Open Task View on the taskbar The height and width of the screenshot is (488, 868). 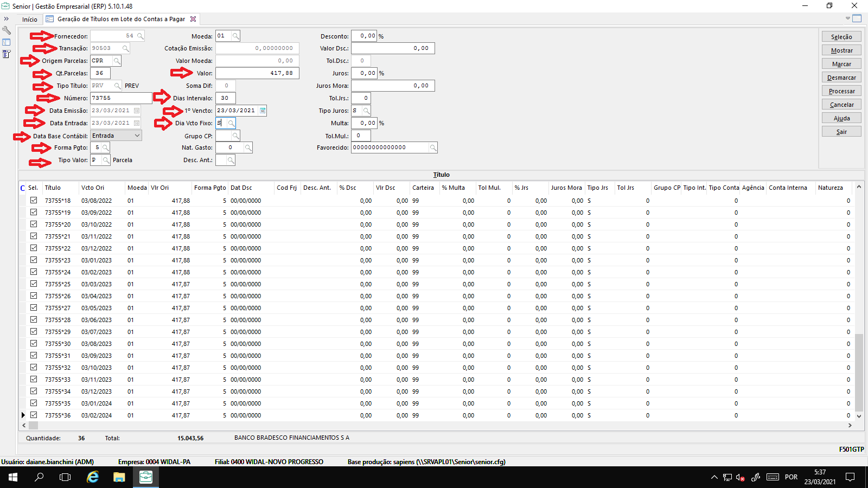click(x=65, y=477)
